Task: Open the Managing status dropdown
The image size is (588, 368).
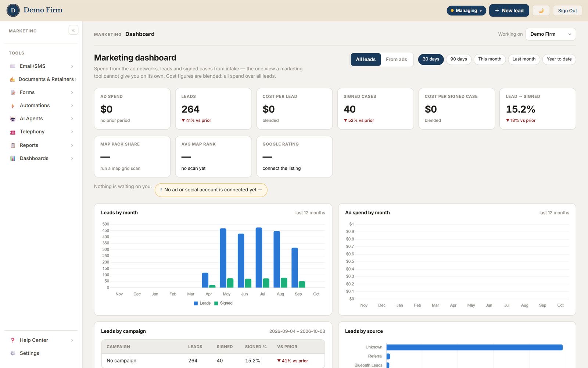Action: pyautogui.click(x=466, y=11)
